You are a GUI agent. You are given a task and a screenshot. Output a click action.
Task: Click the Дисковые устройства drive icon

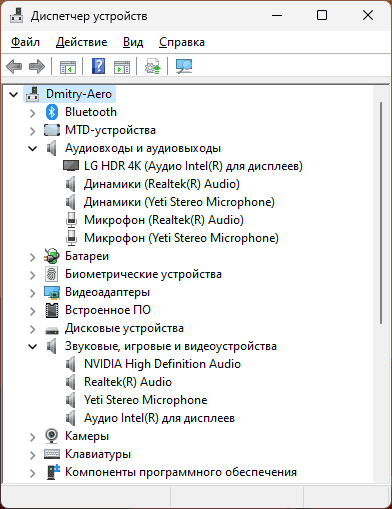(x=52, y=330)
